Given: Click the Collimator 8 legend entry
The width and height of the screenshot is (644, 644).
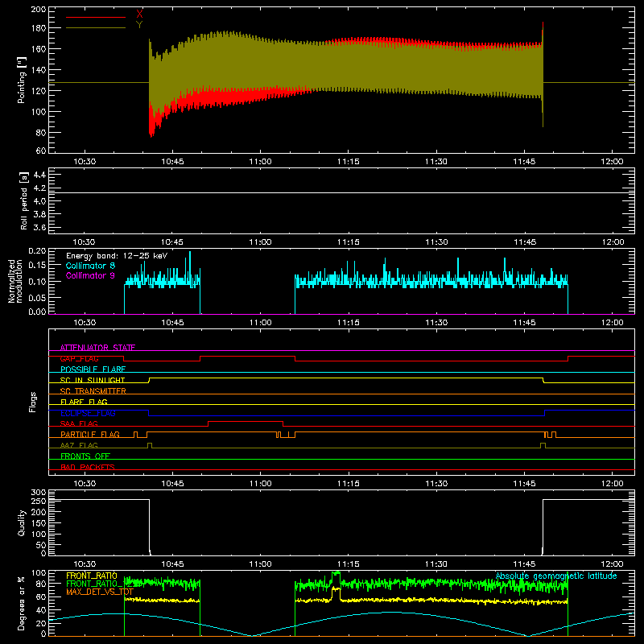Looking at the screenshot, I should [x=90, y=266].
